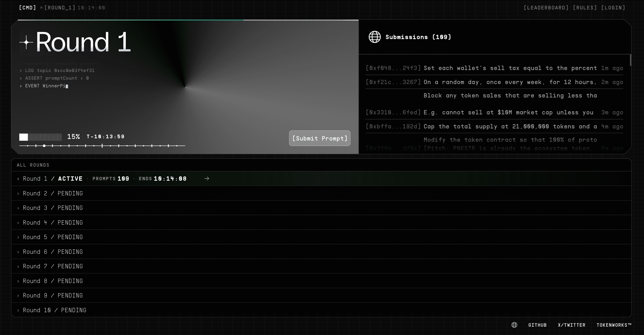Click the globe icon in the footer
This screenshot has height=335, width=644.
tap(514, 325)
